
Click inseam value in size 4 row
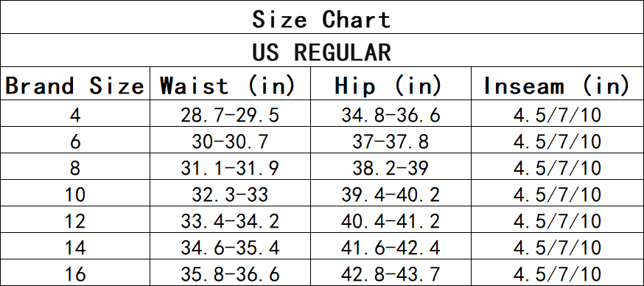[x=557, y=115]
